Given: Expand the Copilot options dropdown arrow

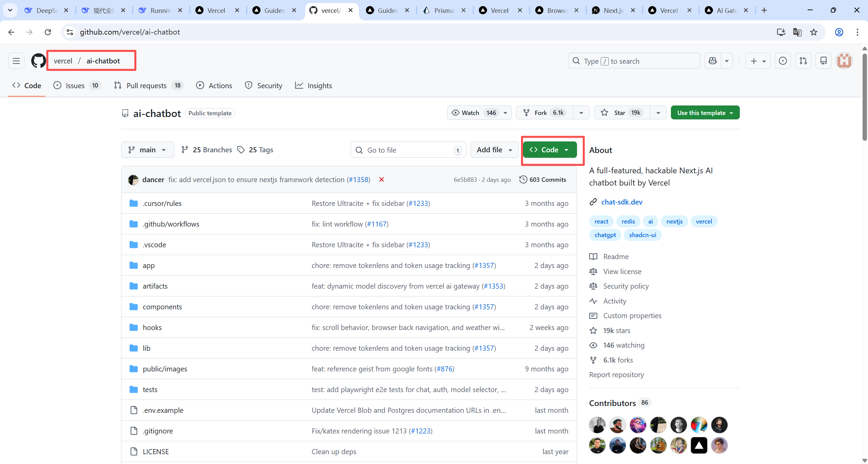Looking at the screenshot, I should pyautogui.click(x=727, y=61).
